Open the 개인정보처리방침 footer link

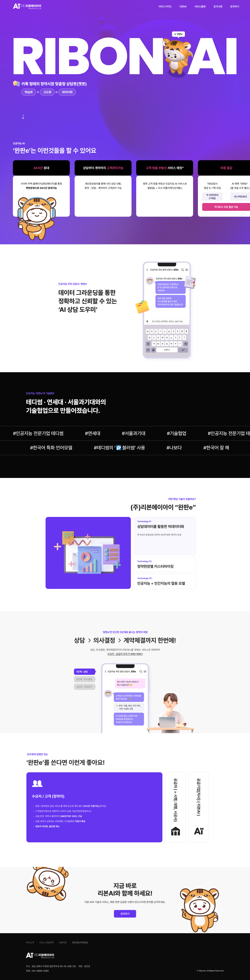click(x=80, y=943)
